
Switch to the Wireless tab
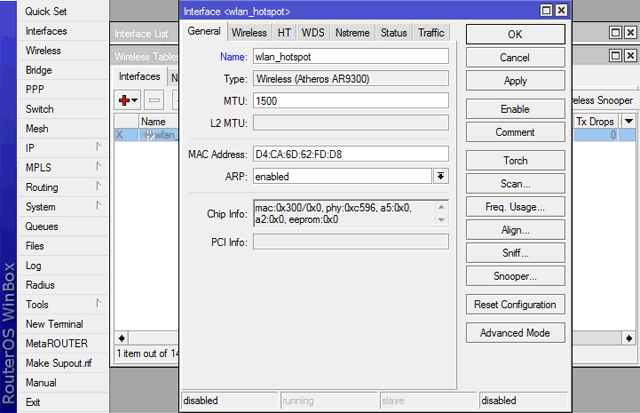[x=250, y=33]
